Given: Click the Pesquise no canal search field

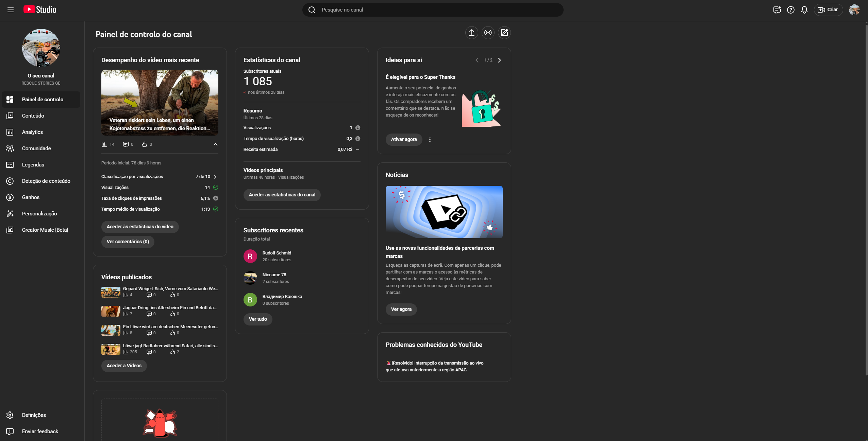Looking at the screenshot, I should (x=432, y=10).
